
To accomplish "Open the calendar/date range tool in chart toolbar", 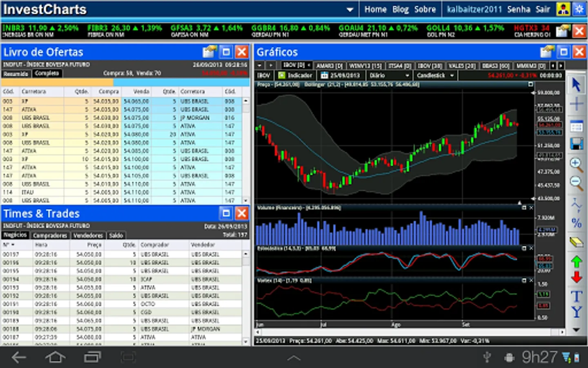I will 576,126.
